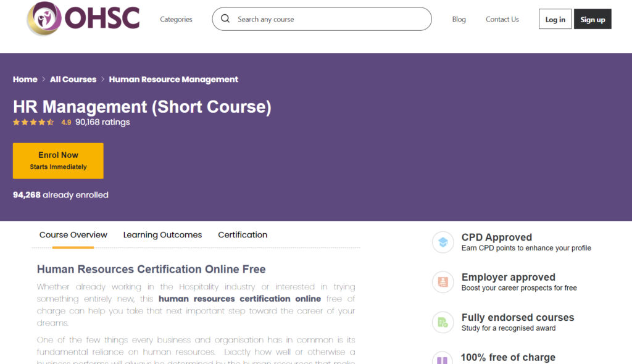Click the '90,168 ratings' text
The width and height of the screenshot is (632, 364).
(102, 122)
